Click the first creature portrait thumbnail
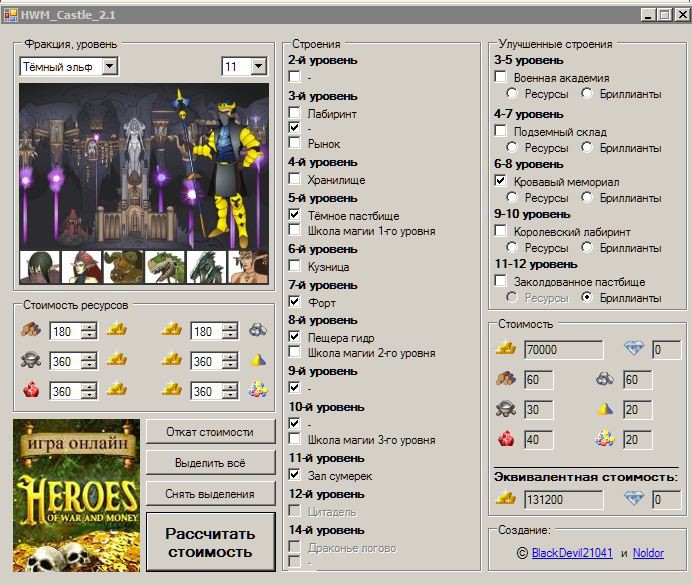The height and width of the screenshot is (585, 692). (40, 267)
